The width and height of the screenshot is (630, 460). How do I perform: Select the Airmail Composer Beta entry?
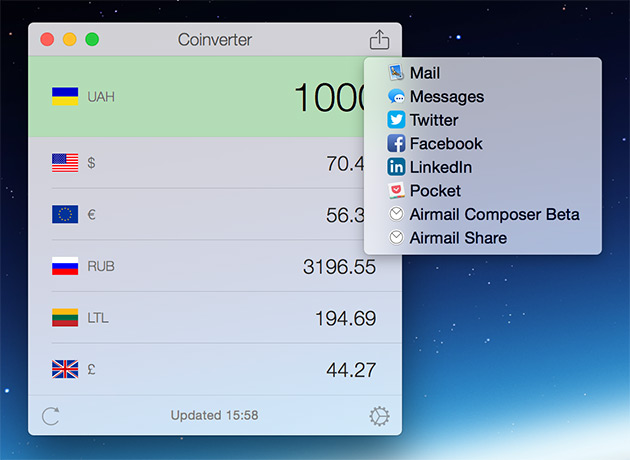click(x=483, y=214)
